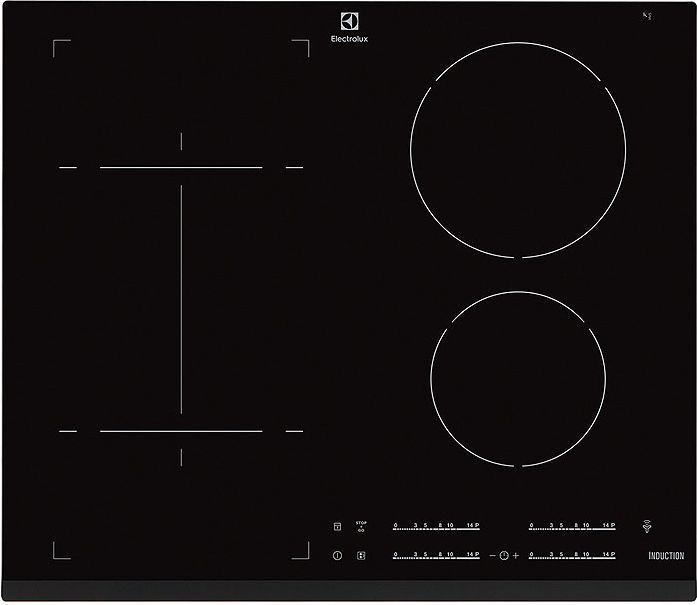Click the INDUCTION label
697x605 pixels.
[x=666, y=556]
